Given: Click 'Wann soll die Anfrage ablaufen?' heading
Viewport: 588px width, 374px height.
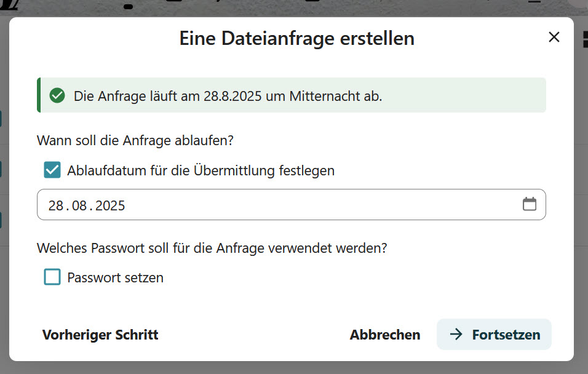Looking at the screenshot, I should [x=135, y=140].
